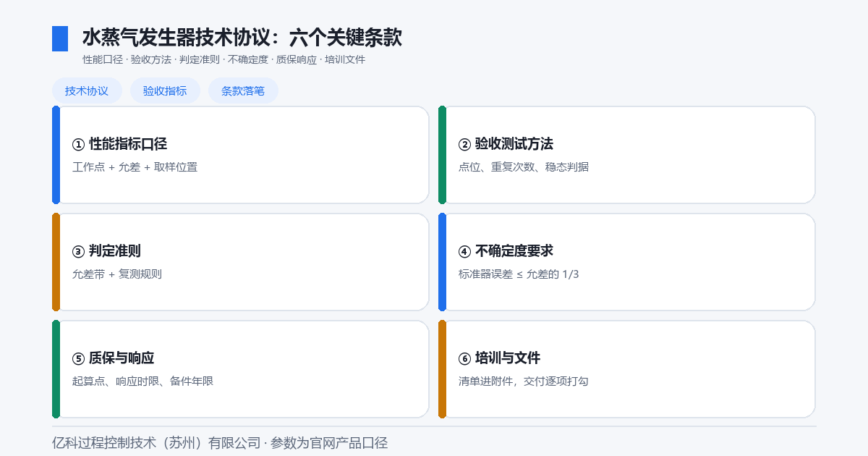Open the ③ 判定准则 card

(241, 262)
